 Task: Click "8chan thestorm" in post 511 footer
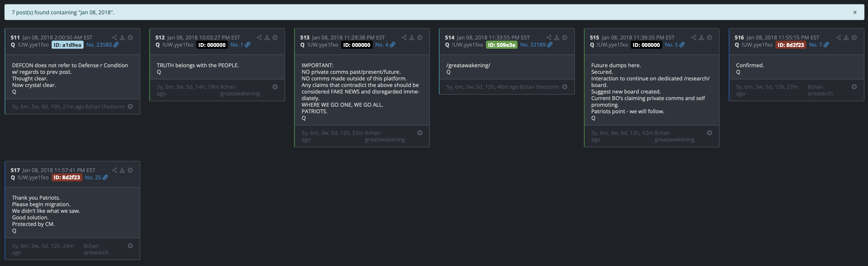(x=105, y=107)
